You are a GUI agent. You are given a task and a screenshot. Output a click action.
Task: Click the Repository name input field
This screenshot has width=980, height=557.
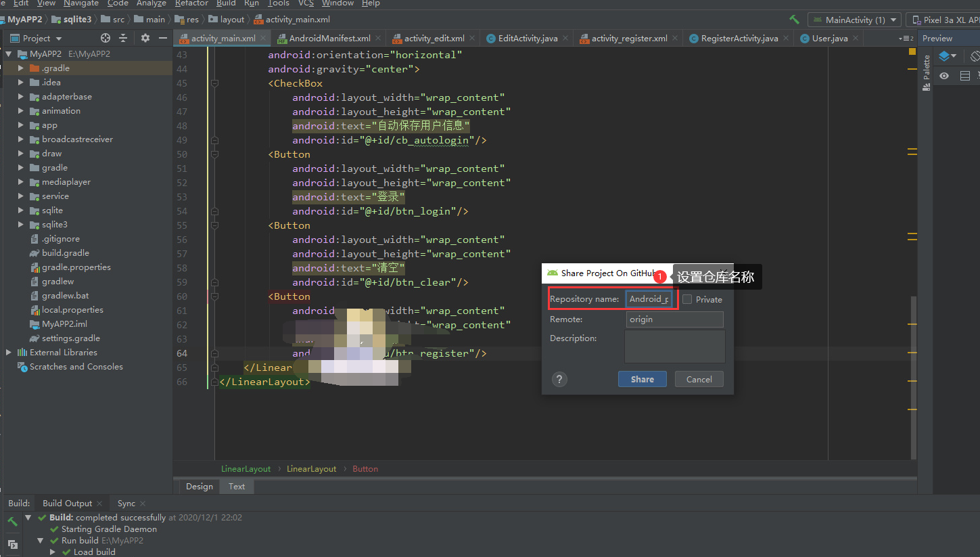[649, 299]
